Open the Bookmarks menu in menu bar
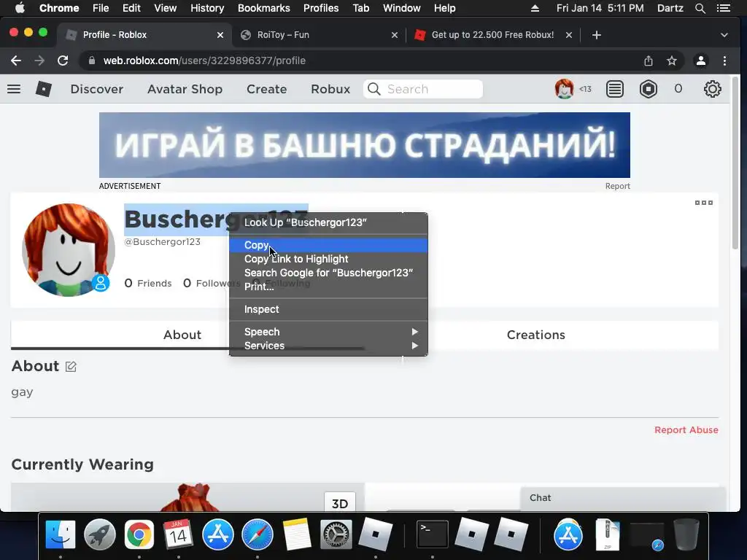 (x=264, y=8)
